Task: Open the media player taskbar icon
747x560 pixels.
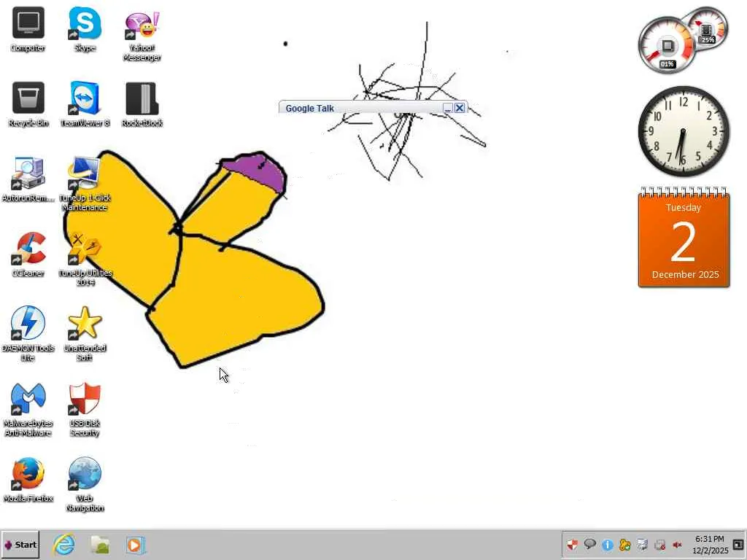Action: [135, 545]
